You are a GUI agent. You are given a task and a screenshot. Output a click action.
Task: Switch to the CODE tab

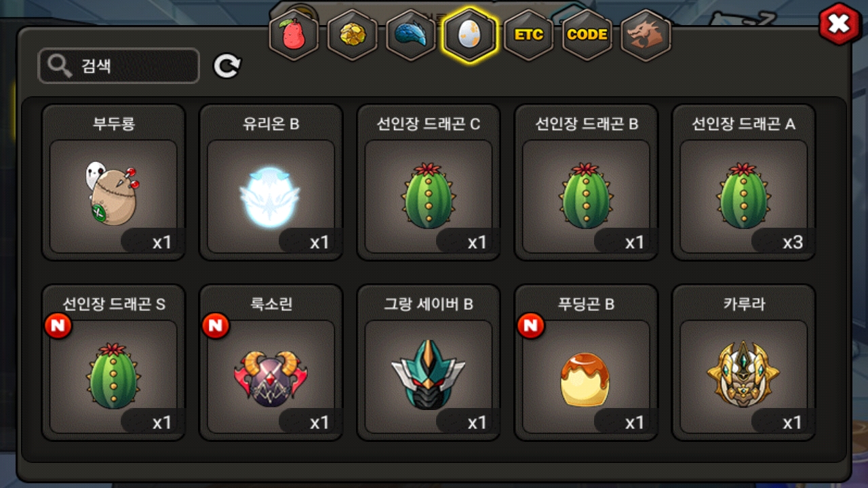587,35
